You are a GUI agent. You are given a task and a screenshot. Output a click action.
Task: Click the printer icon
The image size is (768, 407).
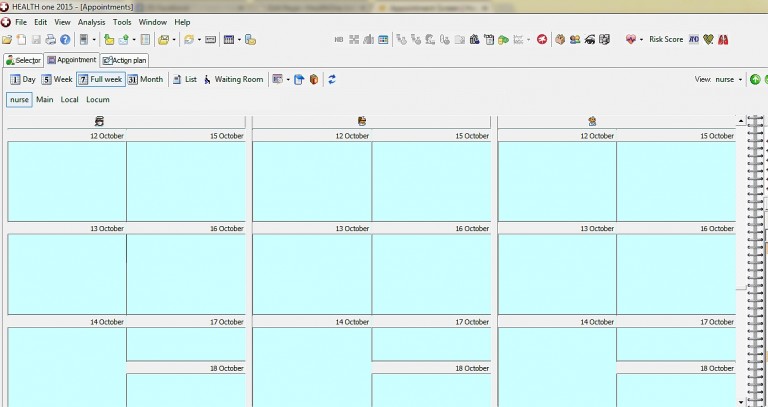[x=51, y=40]
